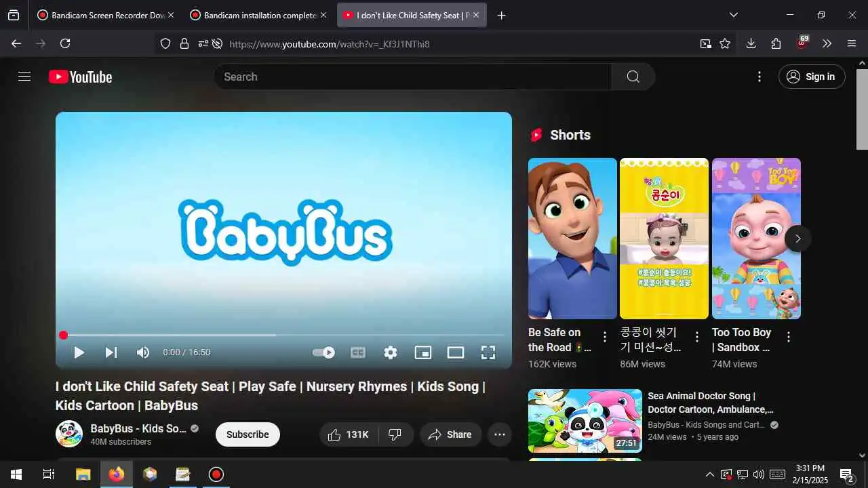Mute the video volume

[x=143, y=352]
